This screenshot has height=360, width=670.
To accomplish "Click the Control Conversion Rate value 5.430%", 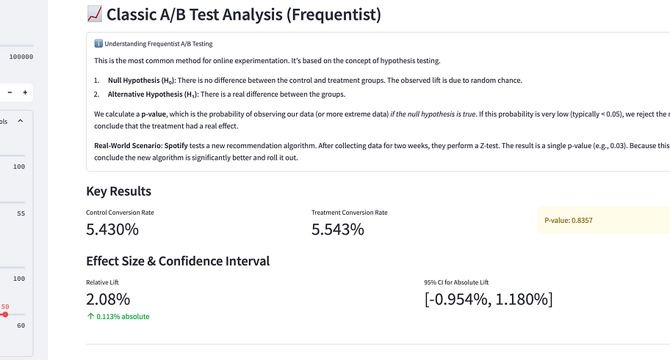I will [112, 229].
